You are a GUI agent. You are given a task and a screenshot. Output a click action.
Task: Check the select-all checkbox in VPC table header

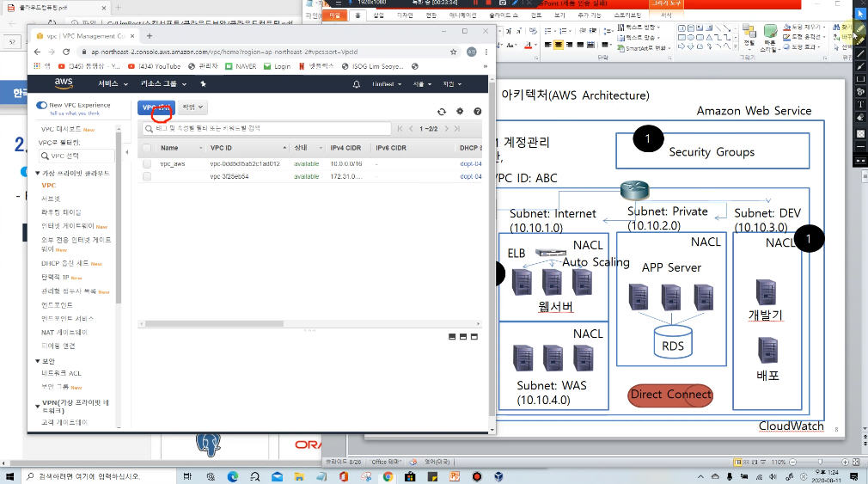point(147,148)
